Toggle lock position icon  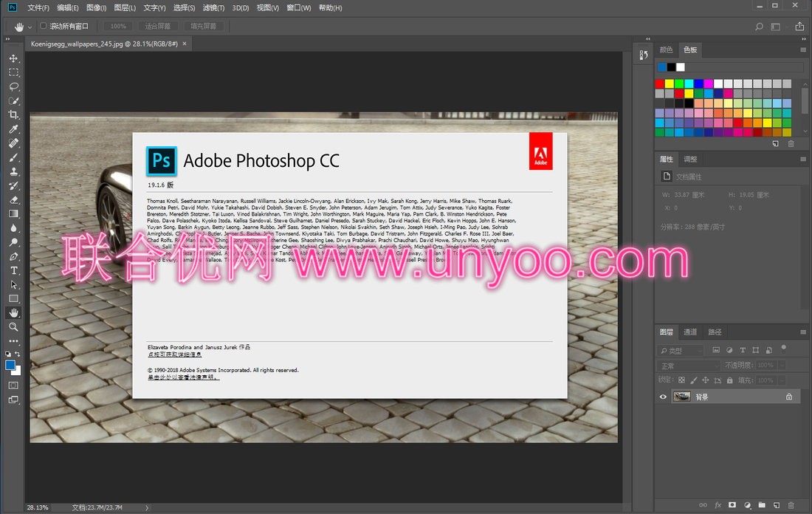705,380
